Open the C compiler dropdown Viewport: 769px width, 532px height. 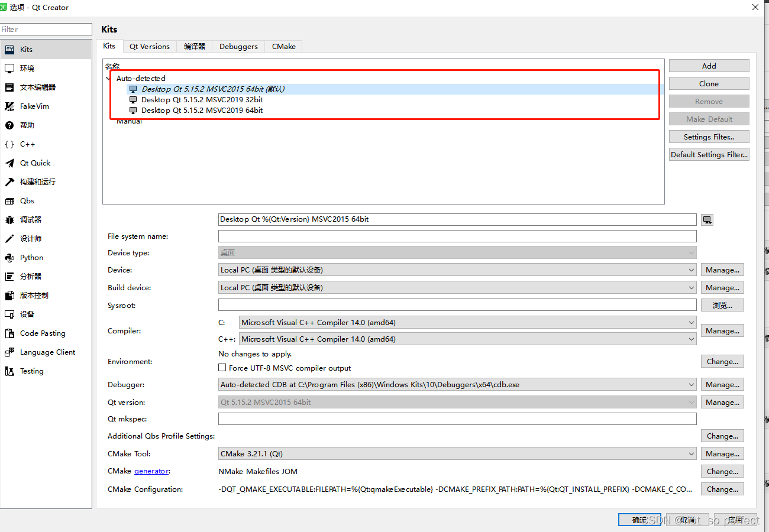(468, 322)
